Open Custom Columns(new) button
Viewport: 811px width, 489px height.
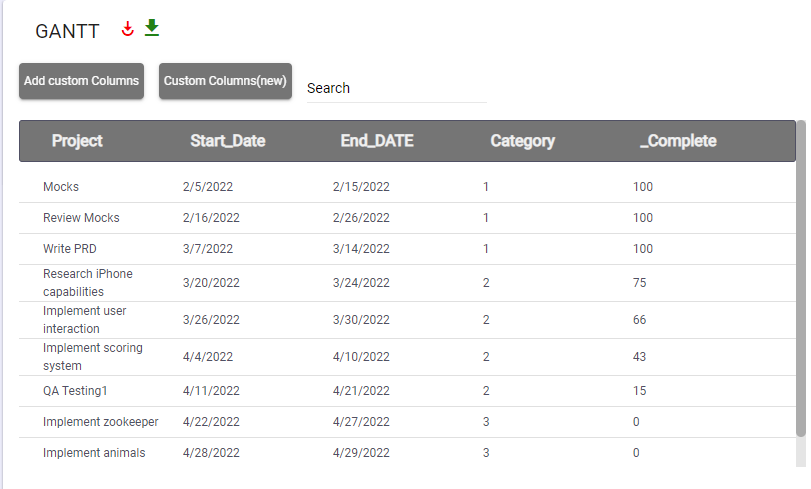pyautogui.click(x=225, y=81)
